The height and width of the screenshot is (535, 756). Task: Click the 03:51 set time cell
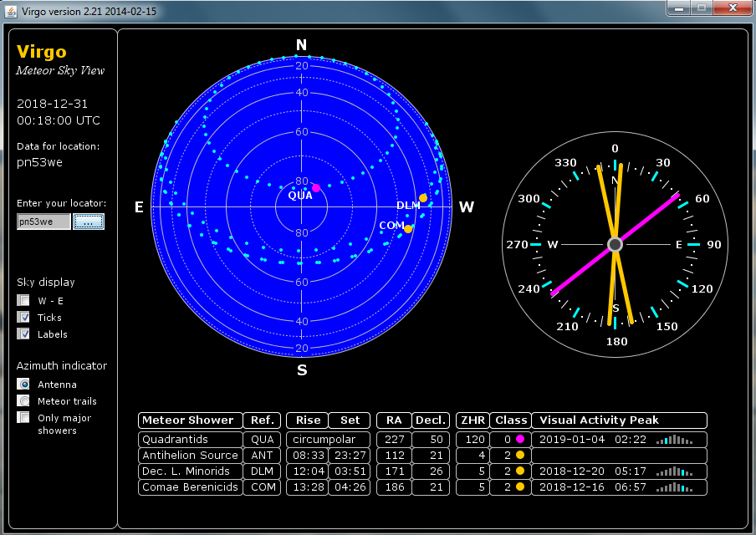click(x=350, y=471)
